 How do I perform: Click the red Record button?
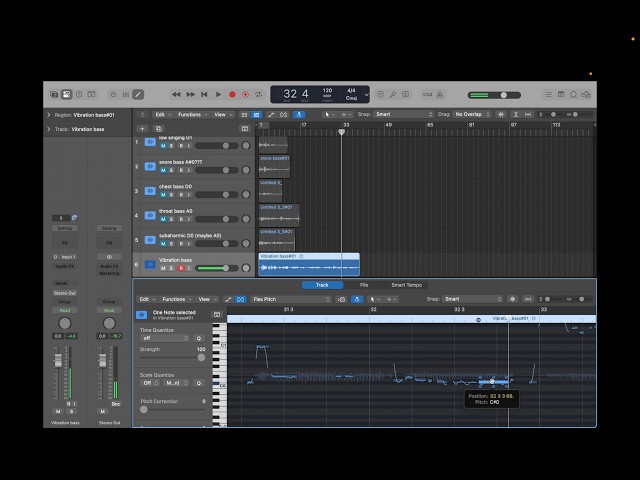pyautogui.click(x=232, y=94)
